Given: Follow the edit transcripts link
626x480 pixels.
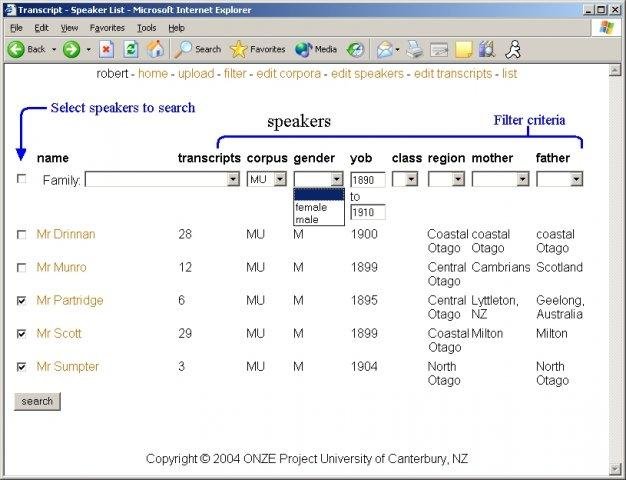Looking at the screenshot, I should (x=453, y=74).
